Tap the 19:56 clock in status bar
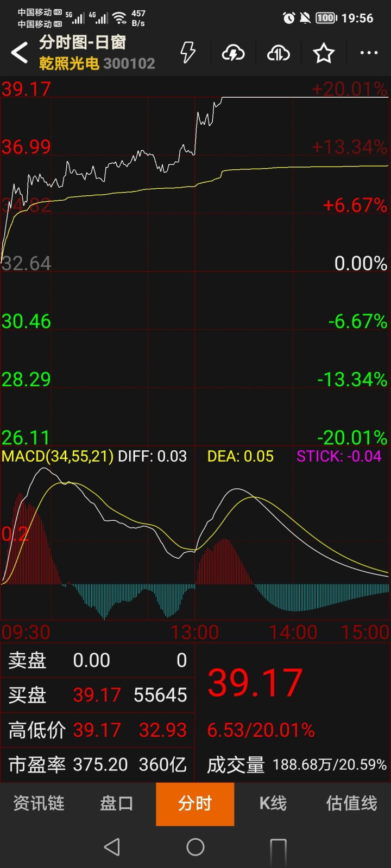The image size is (391, 868). [x=357, y=18]
